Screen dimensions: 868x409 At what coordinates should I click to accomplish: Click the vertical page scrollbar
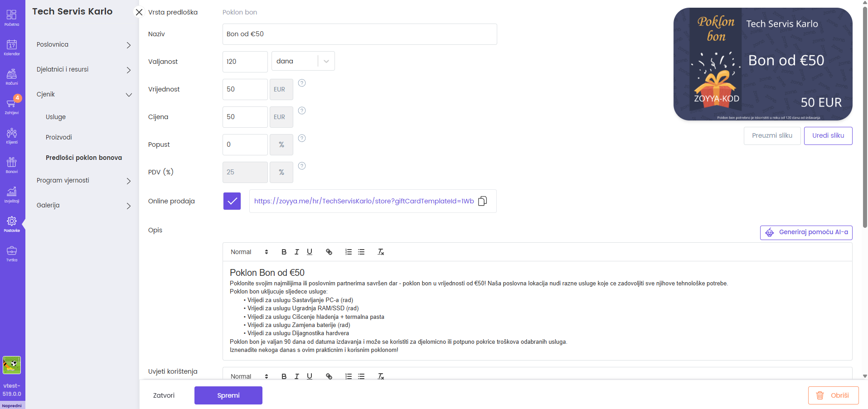point(864,113)
